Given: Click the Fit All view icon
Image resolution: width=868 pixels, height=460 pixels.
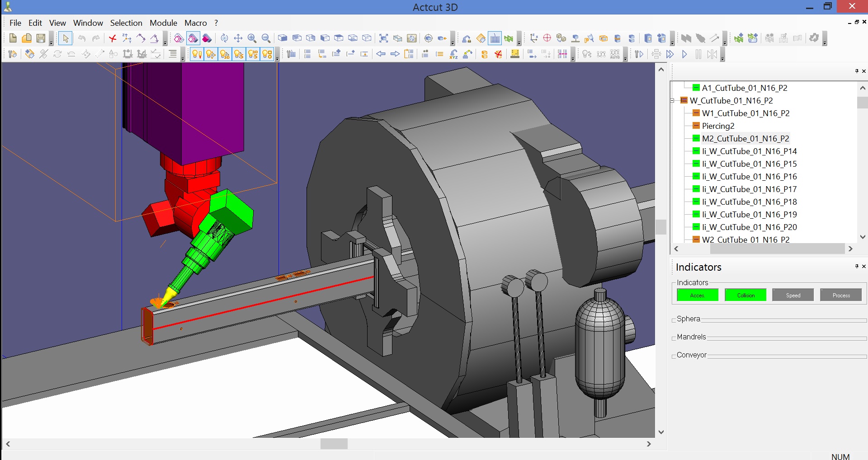Looking at the screenshot, I should pyautogui.click(x=383, y=38).
